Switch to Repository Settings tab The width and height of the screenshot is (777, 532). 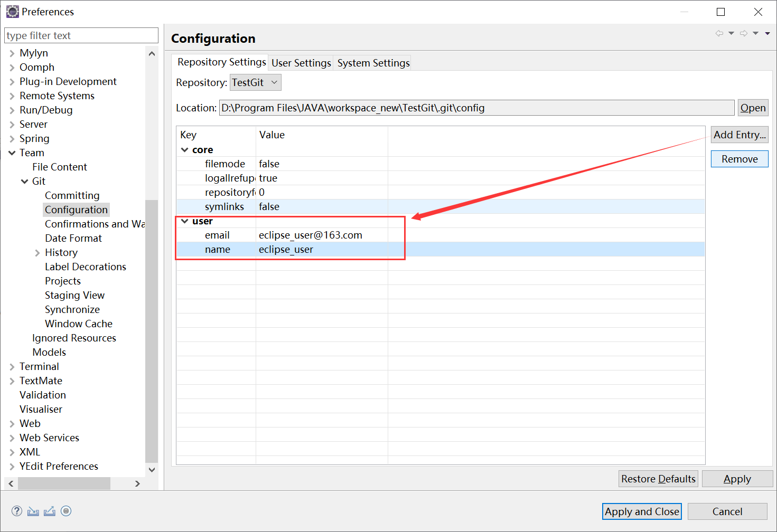[x=221, y=62]
